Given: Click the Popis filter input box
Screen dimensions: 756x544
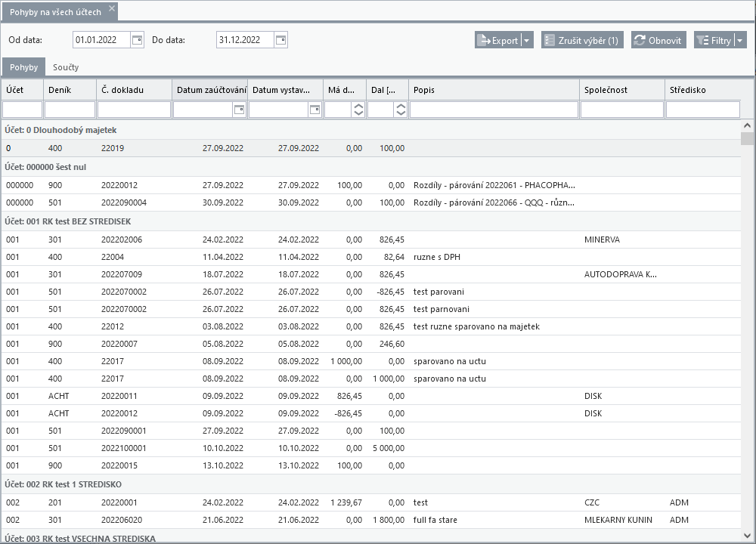Looking at the screenshot, I should click(494, 110).
